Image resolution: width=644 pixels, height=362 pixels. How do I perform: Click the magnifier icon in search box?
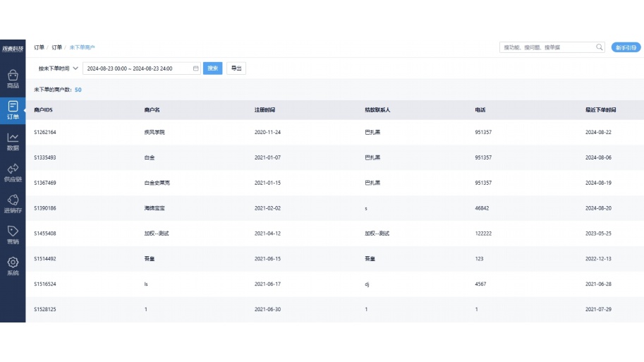tap(600, 47)
